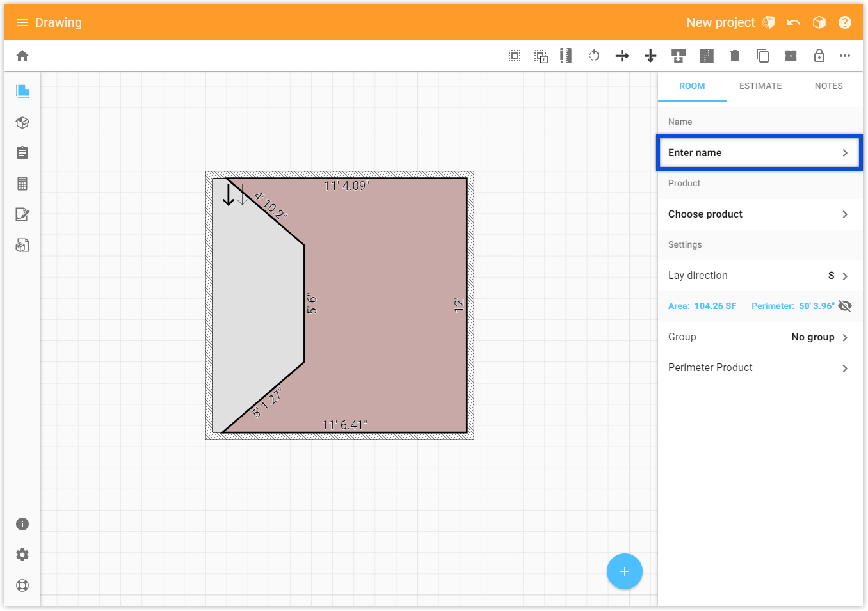Click the lay direction arrow in room

click(x=229, y=194)
